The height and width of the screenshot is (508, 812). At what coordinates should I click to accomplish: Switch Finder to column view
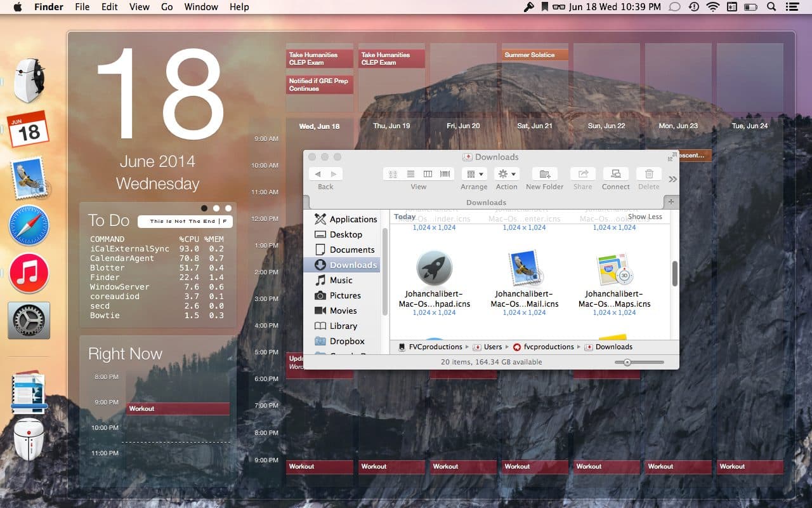click(x=428, y=174)
